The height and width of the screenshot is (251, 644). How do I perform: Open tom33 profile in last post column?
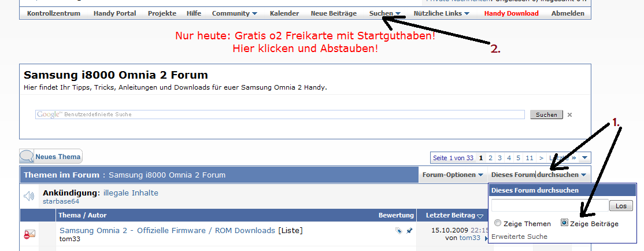coord(469,238)
